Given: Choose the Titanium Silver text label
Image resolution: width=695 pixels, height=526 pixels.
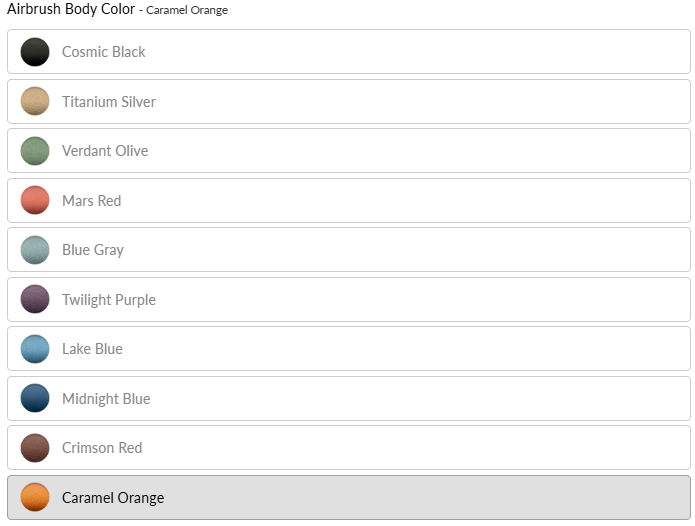Looking at the screenshot, I should [109, 102].
